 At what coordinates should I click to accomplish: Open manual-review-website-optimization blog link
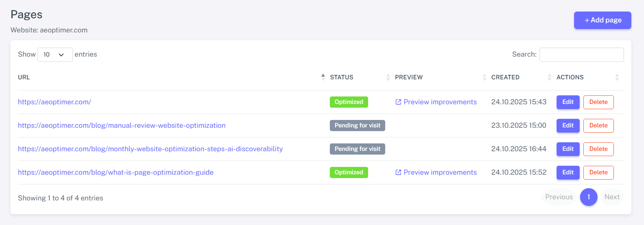coord(122,126)
